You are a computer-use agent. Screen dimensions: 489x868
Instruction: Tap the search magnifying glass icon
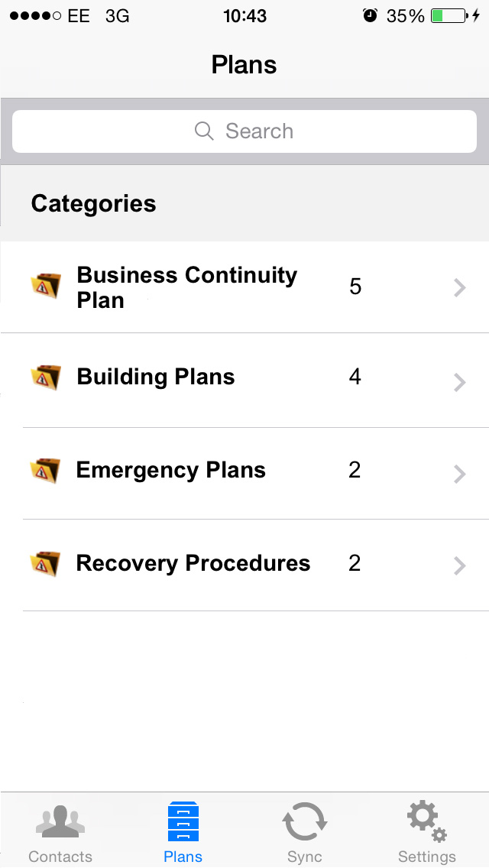point(204,131)
